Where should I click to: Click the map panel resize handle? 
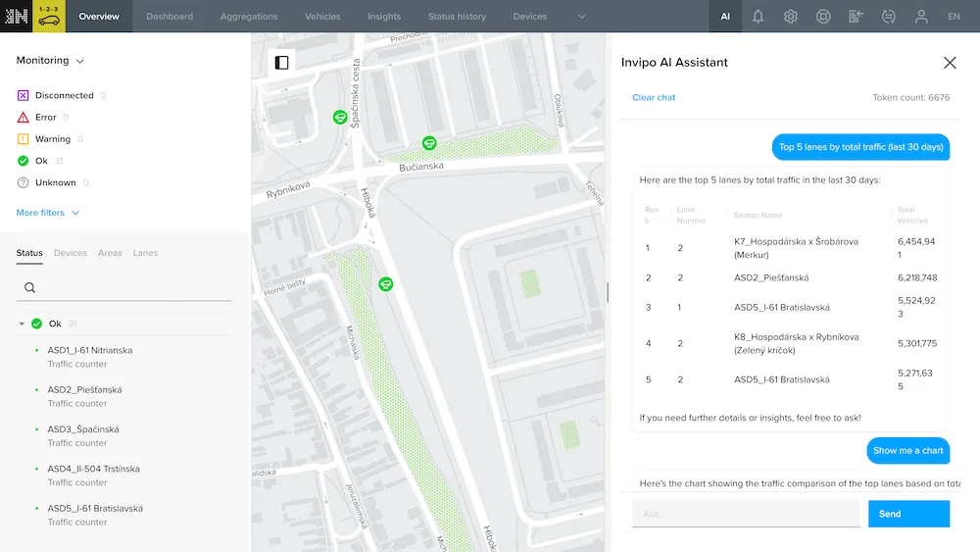point(608,292)
